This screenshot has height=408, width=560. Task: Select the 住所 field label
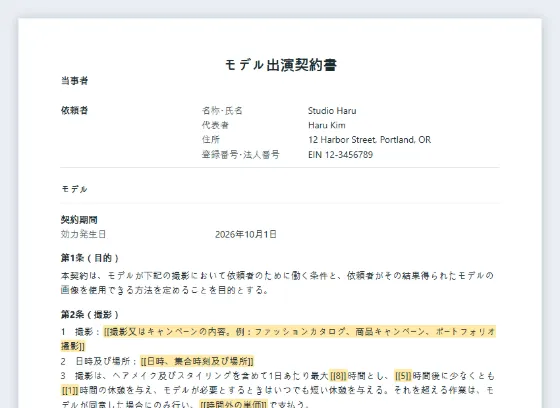coord(211,140)
